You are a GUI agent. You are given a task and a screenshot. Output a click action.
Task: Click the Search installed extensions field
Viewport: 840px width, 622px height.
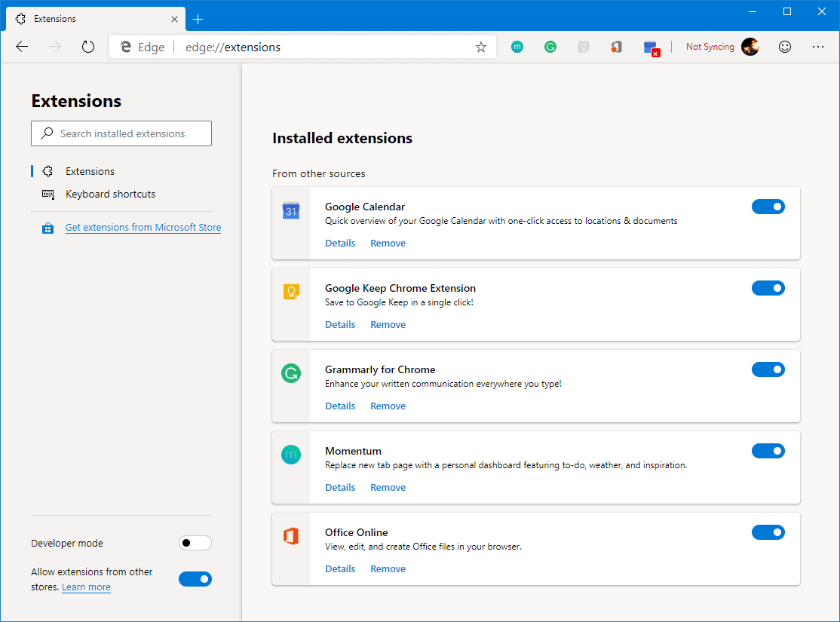(x=121, y=133)
